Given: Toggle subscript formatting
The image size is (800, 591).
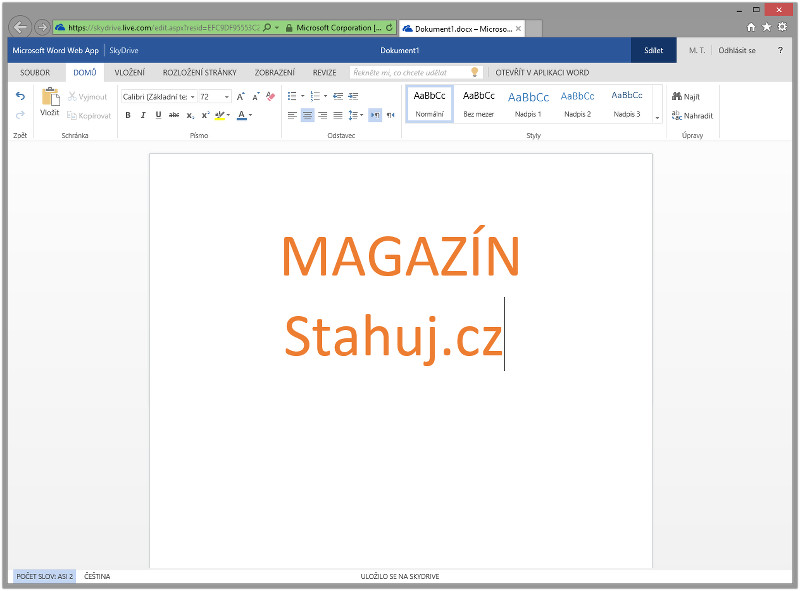Looking at the screenshot, I should (x=190, y=115).
